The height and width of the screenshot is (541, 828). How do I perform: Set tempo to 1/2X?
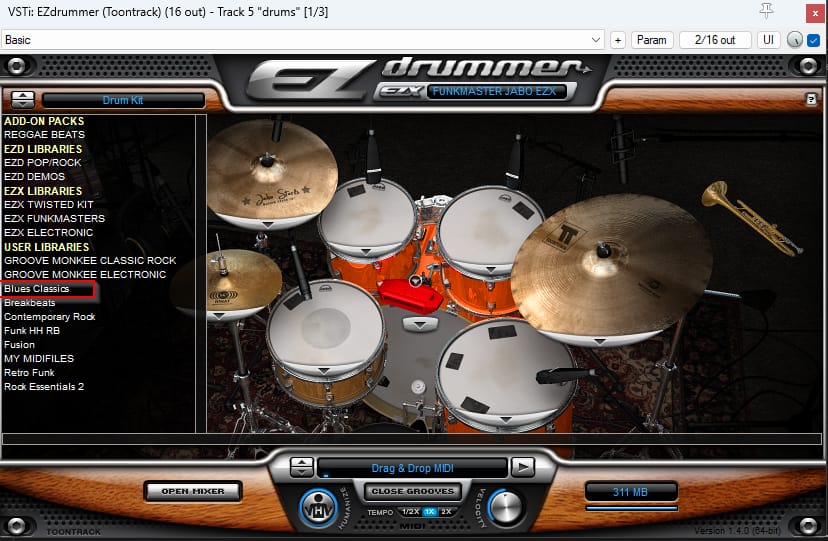410,512
